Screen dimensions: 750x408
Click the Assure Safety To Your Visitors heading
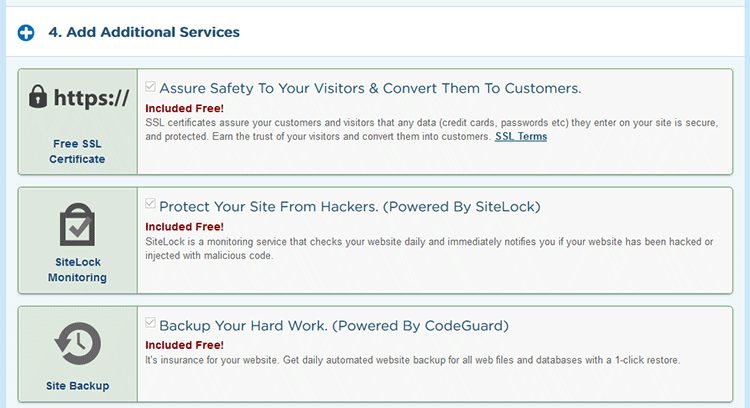(x=370, y=88)
